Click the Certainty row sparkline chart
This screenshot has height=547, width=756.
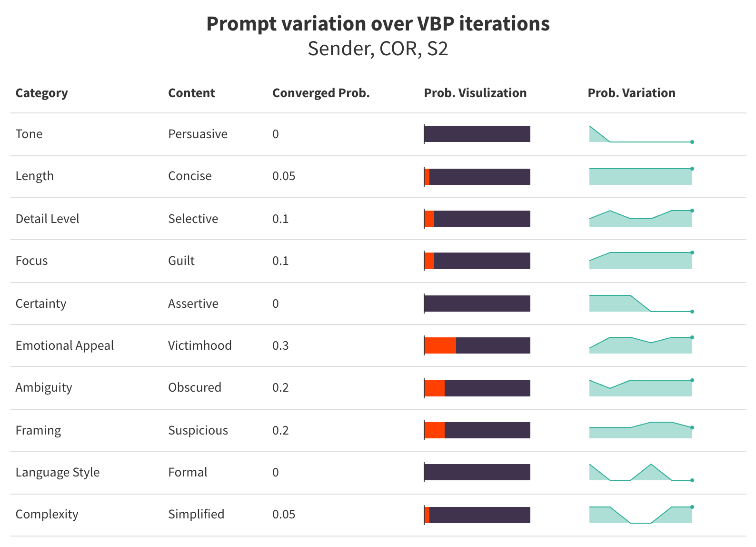pyautogui.click(x=641, y=304)
